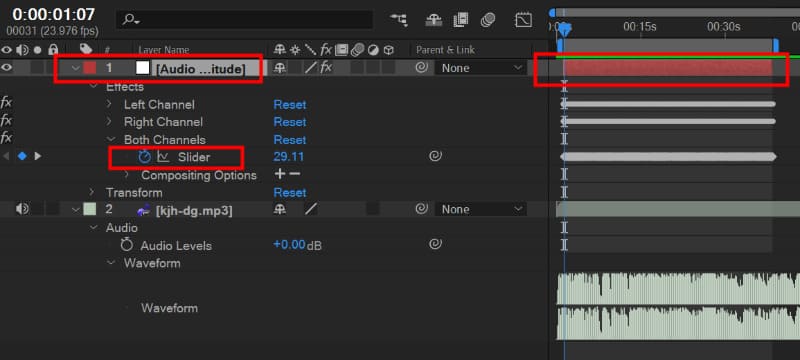
Task: Enable Motion Blur for the composition
Action: click(x=488, y=20)
